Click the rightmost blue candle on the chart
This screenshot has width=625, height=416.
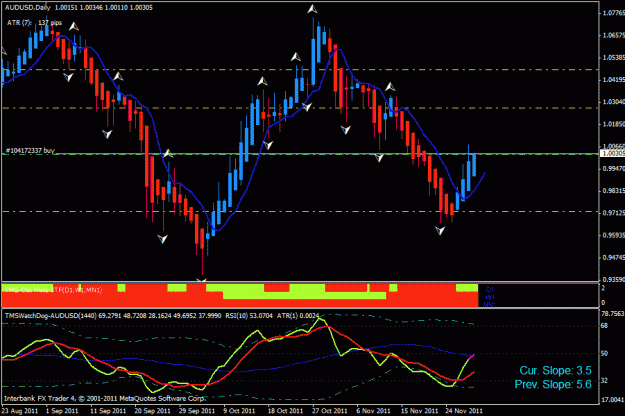coord(474,165)
